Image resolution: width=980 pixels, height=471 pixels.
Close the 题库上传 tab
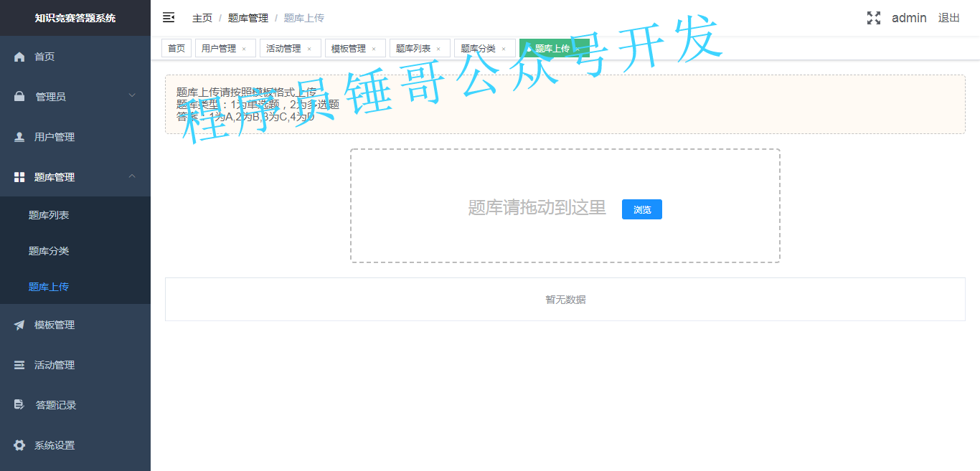click(578, 49)
